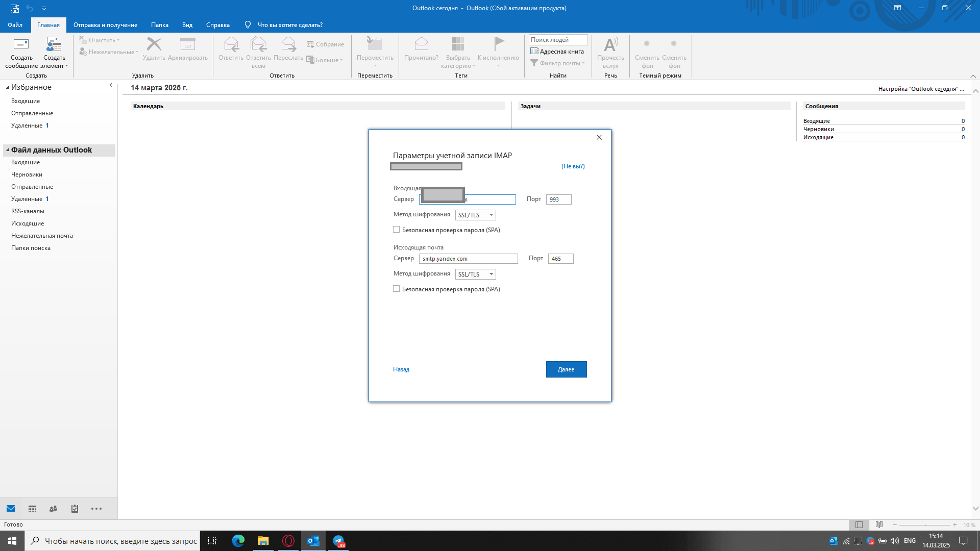
Task: Open Customize Outlook Today settings link
Action: pyautogui.click(x=921, y=89)
